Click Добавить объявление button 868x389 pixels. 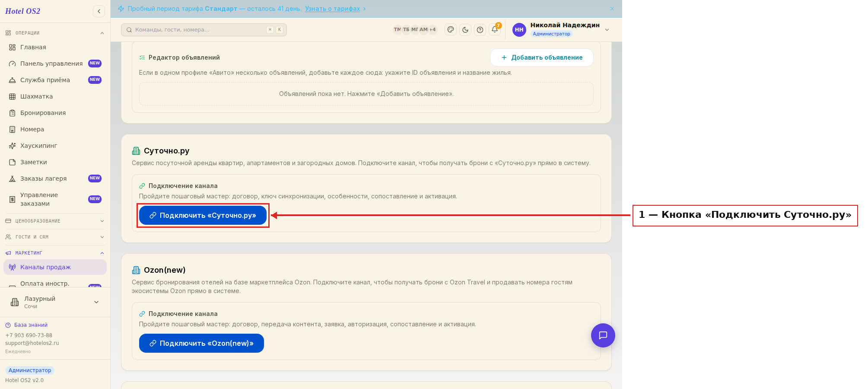tap(542, 57)
